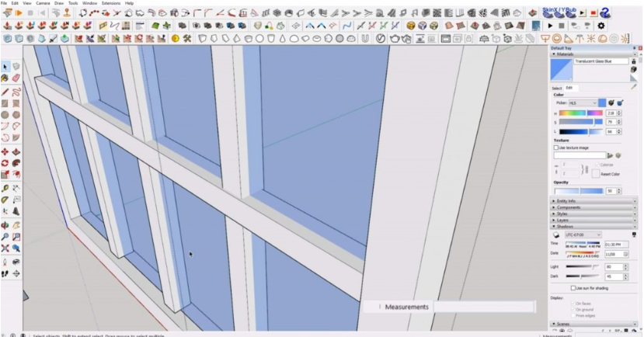
Task: Open the File menu
Action: pos(4,3)
